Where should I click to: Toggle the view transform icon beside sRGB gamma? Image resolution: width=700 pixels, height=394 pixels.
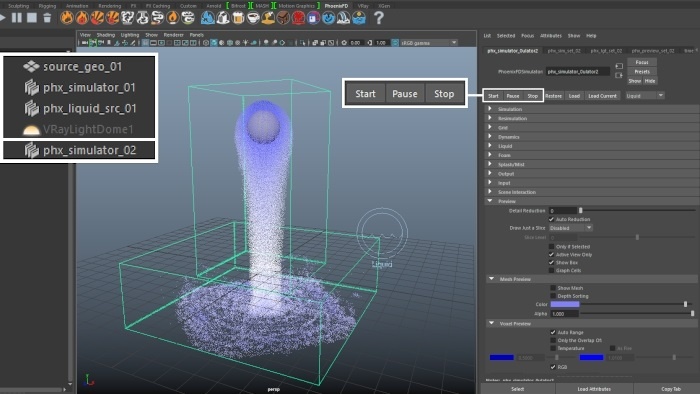pos(395,43)
